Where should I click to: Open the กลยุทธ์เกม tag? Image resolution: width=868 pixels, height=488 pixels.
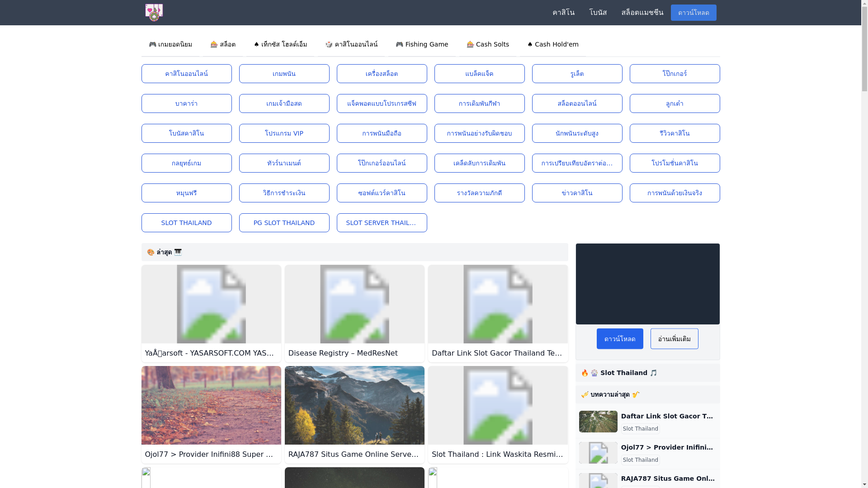pyautogui.click(x=187, y=163)
